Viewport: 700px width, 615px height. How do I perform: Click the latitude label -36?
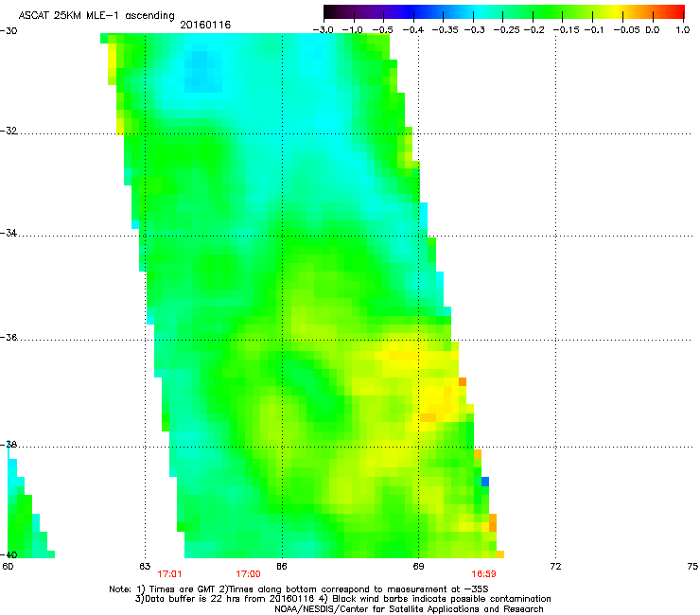coord(9,337)
